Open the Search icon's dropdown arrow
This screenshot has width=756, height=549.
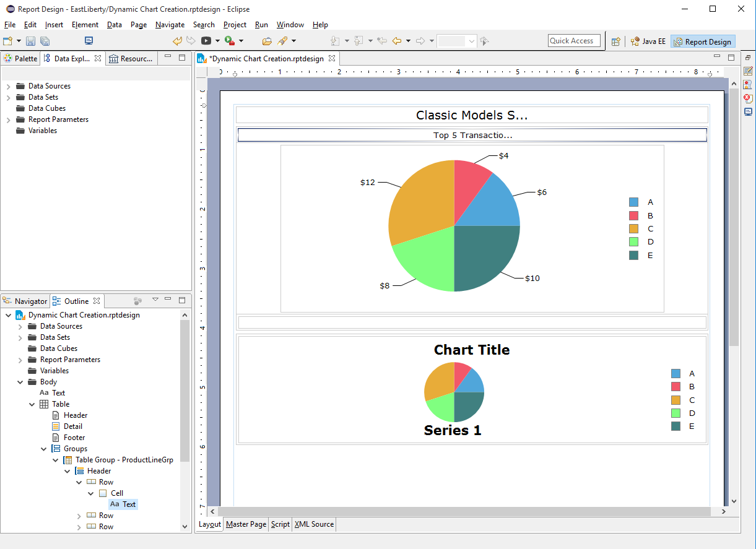293,41
